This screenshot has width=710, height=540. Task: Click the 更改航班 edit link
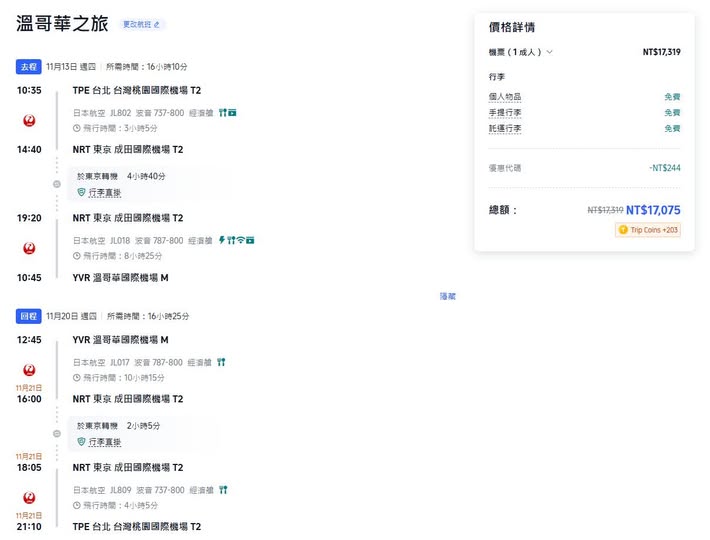(x=141, y=24)
